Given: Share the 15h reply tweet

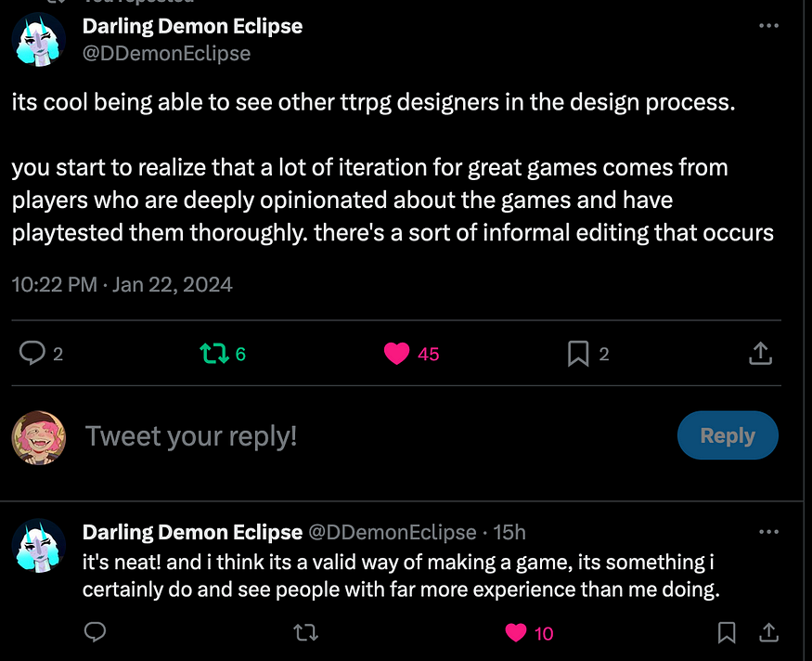Looking at the screenshot, I should (769, 632).
